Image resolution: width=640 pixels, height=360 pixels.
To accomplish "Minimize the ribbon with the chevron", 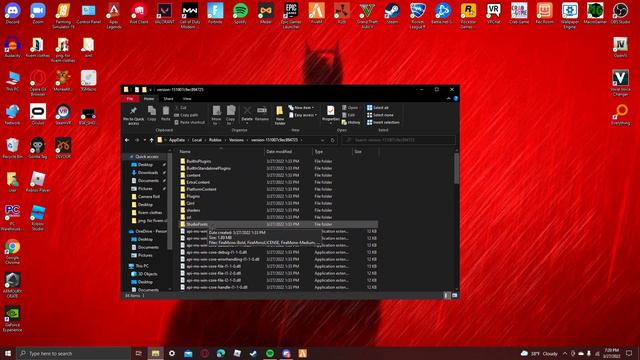I will (x=449, y=98).
